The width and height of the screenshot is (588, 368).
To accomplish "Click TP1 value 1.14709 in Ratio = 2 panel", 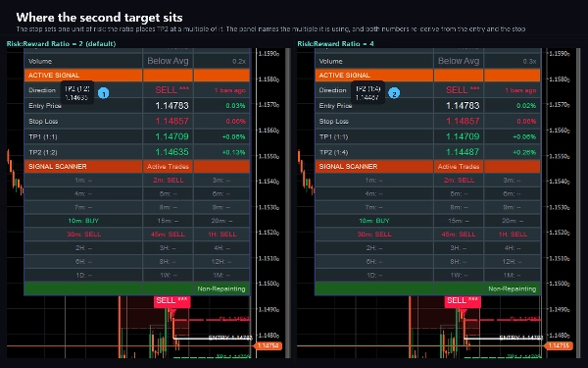I will [171, 136].
